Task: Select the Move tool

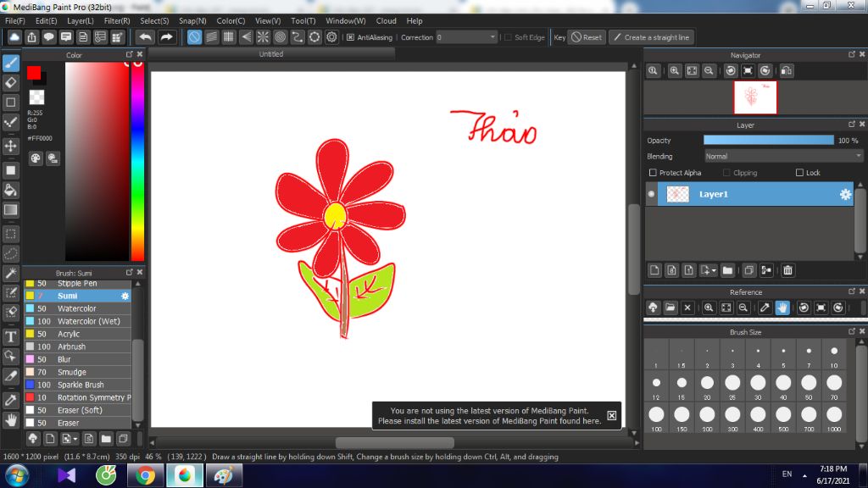Action: [10, 146]
